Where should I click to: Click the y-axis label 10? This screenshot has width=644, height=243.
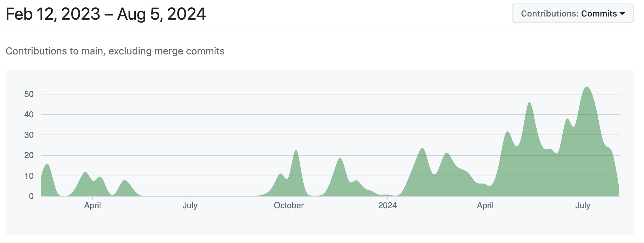29,176
